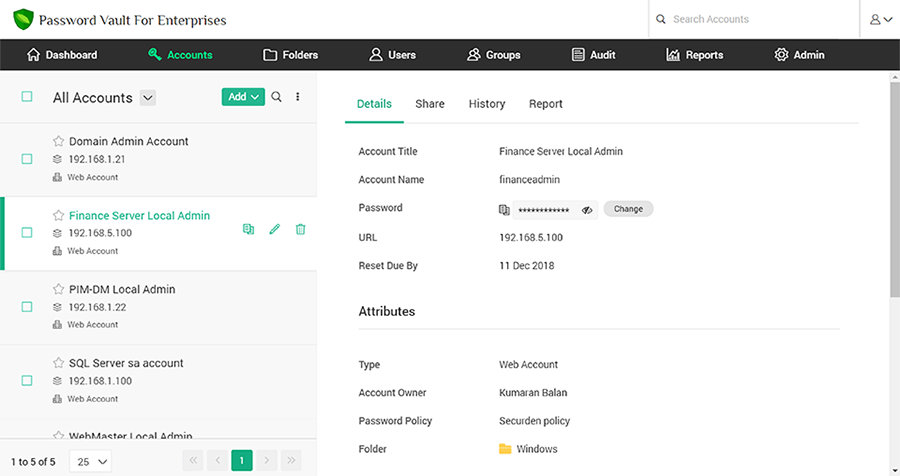Screen dimensions: 900x476
Task: Edit Finance Server Local Admin pencil icon
Action: click(x=274, y=229)
